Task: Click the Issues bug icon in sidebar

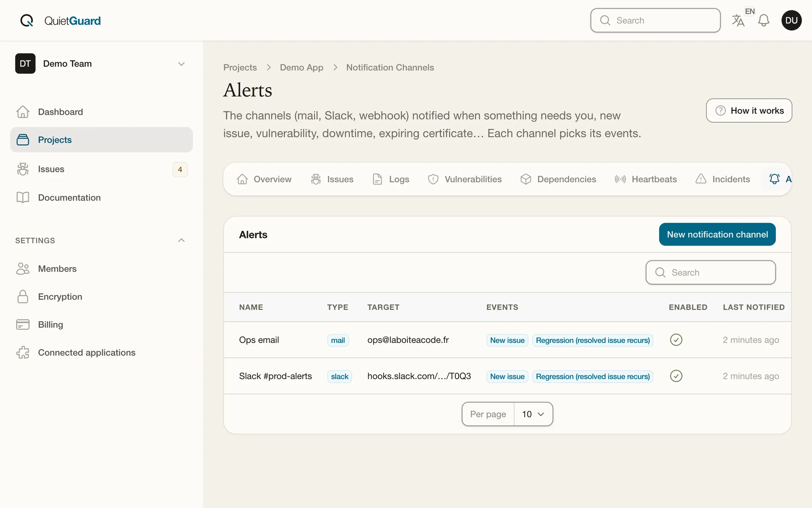Action: [23, 169]
